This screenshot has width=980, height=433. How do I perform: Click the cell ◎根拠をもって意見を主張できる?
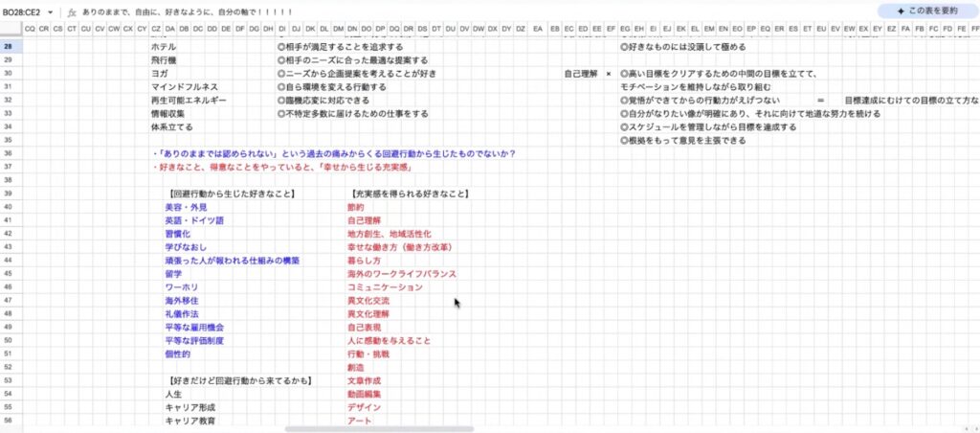[x=682, y=141]
